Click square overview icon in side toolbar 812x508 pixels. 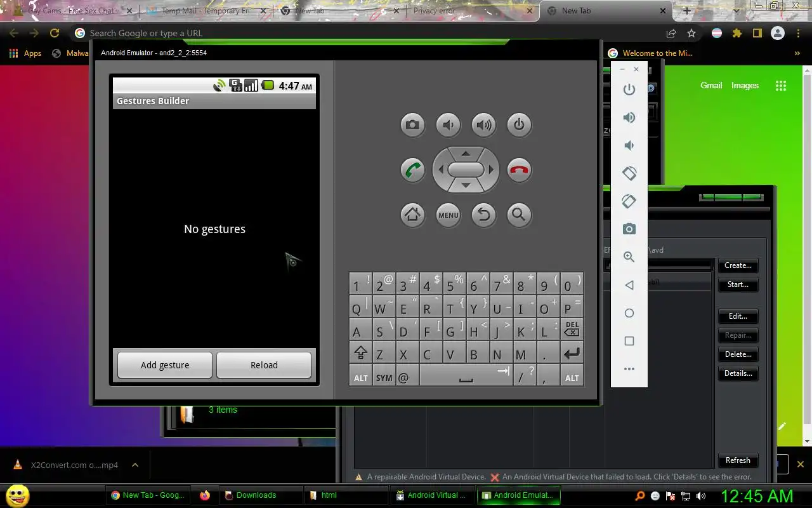(629, 341)
